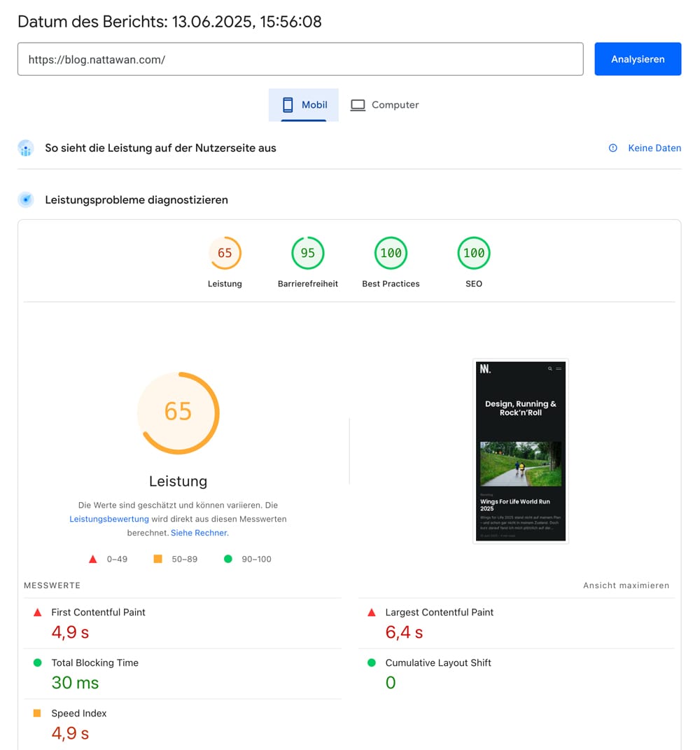The image size is (700, 750).
Task: Click the Speed Index 4,9 s value
Action: coord(70,733)
